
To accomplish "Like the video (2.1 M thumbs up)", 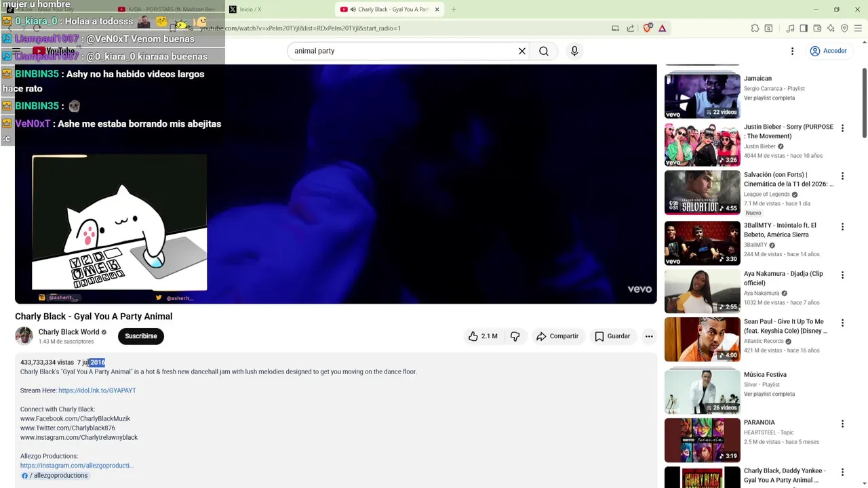I will (x=482, y=336).
